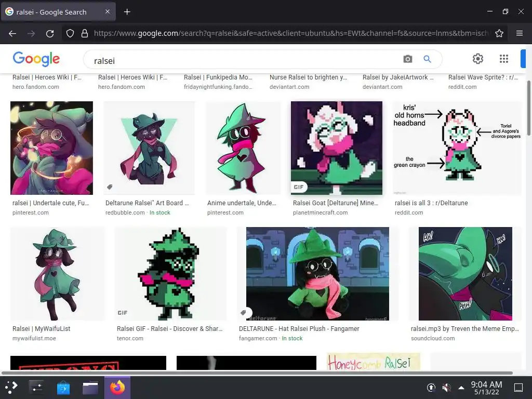Viewport: 532px width, 399px height.
Task: Open the pinterest Ralsei Undertale cute image
Action: point(51,148)
